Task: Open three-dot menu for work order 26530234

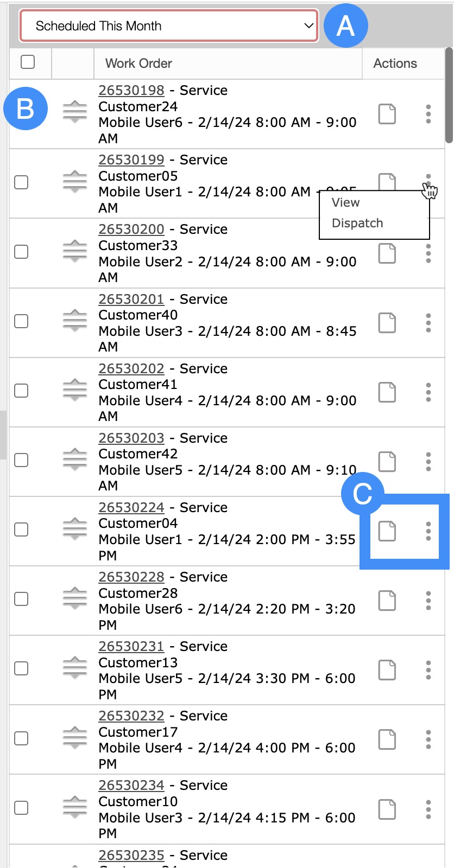Action: point(428,809)
